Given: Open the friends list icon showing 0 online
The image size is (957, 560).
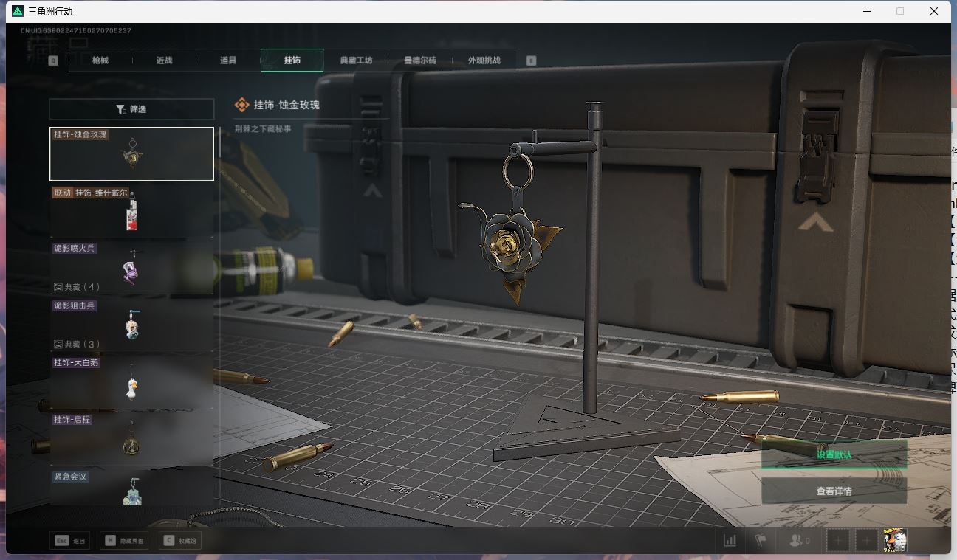Looking at the screenshot, I should coord(796,540).
